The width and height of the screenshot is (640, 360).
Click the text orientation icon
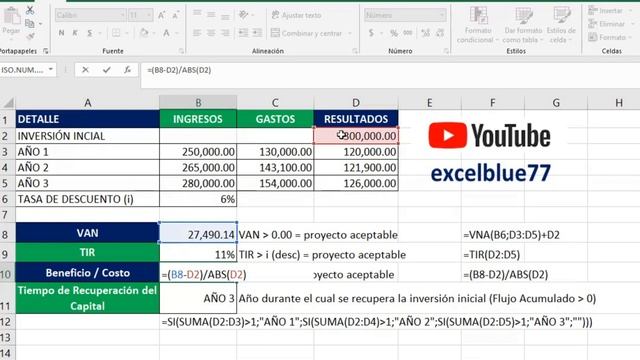click(244, 15)
